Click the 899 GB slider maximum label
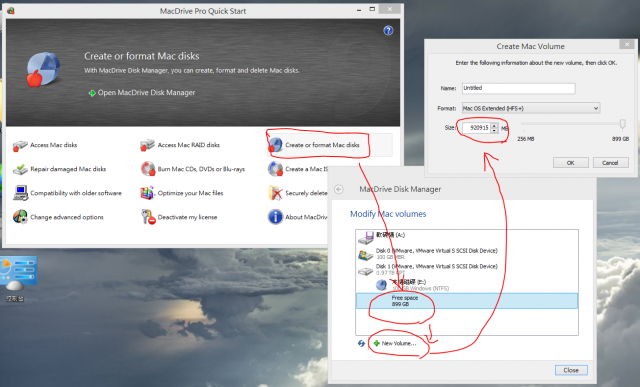Viewport: 640px width, 387px height. point(620,139)
